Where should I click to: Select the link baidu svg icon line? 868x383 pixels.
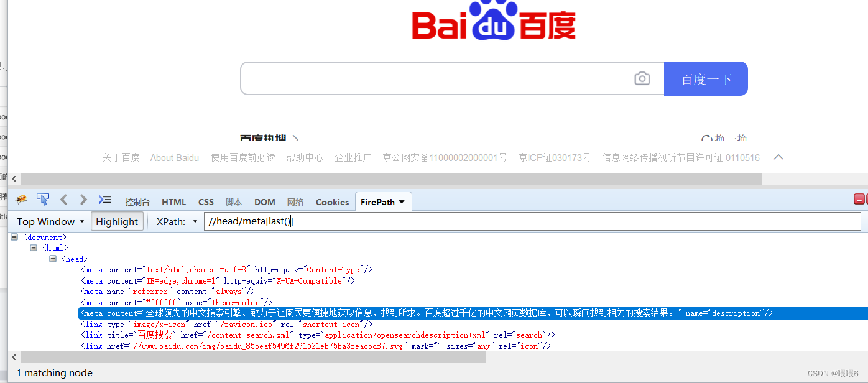tap(316, 346)
